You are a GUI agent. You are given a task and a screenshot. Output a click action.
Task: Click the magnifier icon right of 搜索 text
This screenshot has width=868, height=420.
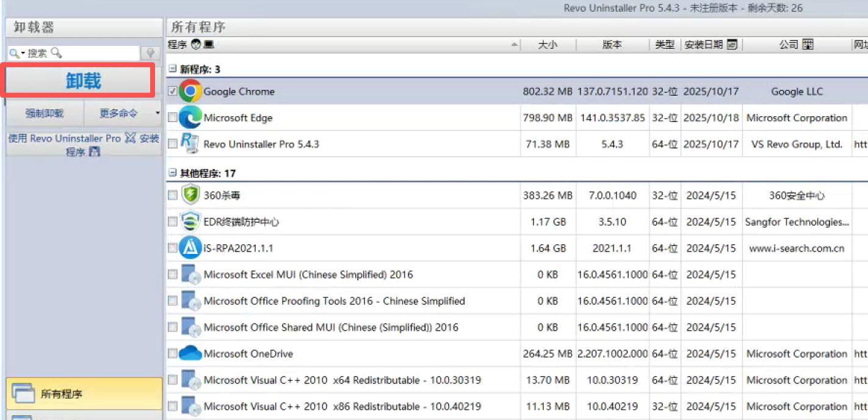tap(56, 53)
